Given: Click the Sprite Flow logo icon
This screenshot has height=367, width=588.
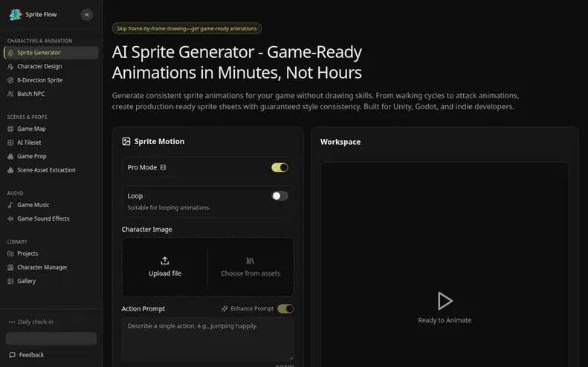Looking at the screenshot, I should [16, 15].
